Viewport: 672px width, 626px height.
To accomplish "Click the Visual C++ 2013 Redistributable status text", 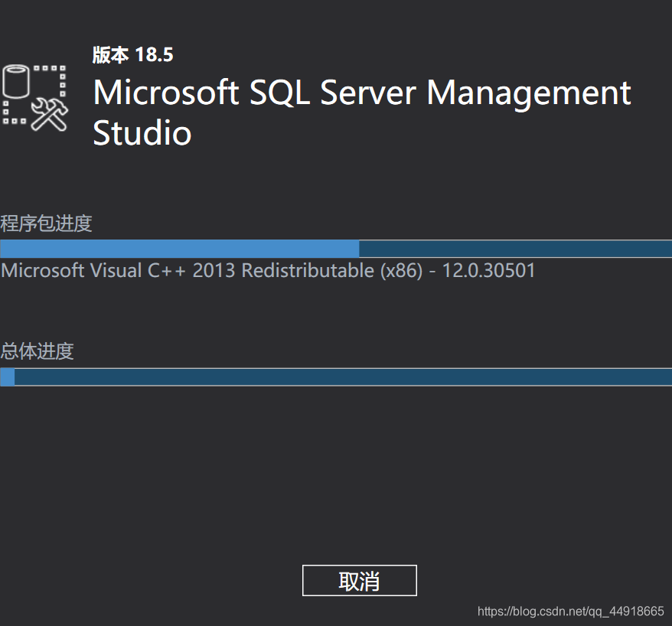I will [268, 271].
